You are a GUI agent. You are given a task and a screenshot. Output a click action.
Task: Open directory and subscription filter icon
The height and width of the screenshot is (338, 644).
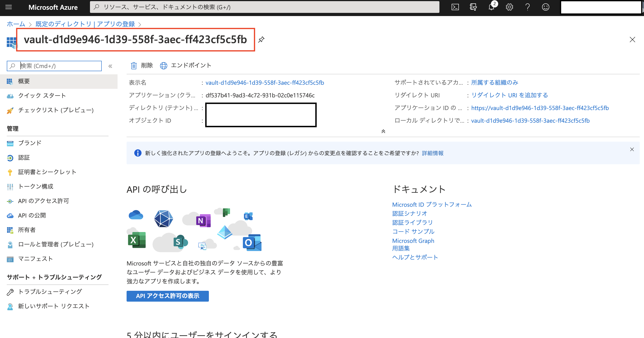[x=473, y=7]
